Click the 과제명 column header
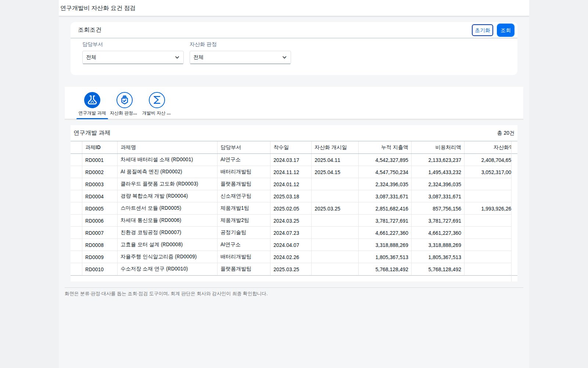This screenshot has height=368, width=588. [x=167, y=147]
